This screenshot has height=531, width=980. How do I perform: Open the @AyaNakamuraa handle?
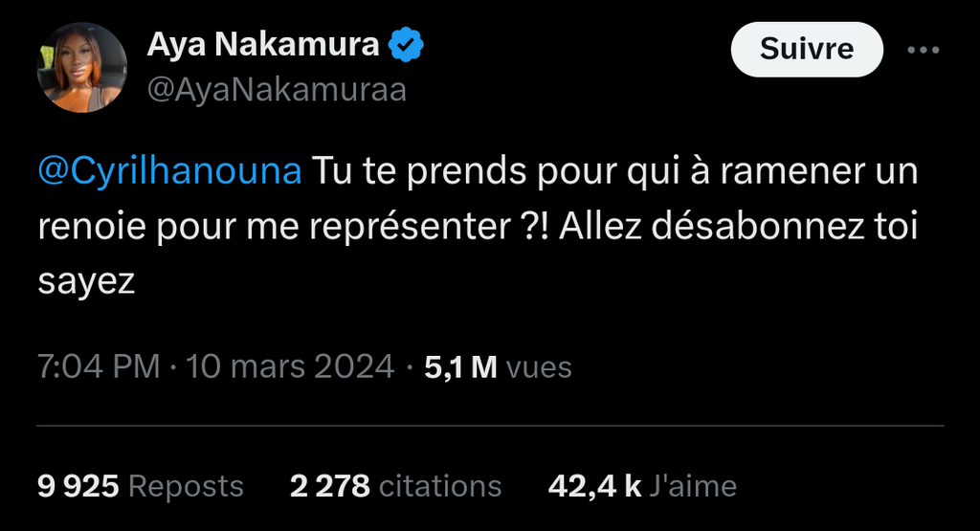(277, 89)
